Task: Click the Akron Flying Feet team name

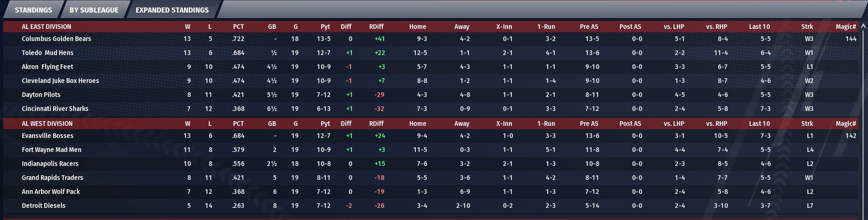Action: click(x=48, y=67)
